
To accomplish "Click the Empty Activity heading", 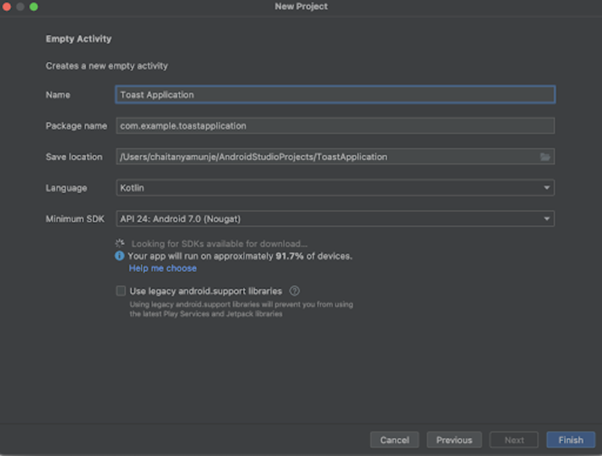I will click(x=79, y=39).
